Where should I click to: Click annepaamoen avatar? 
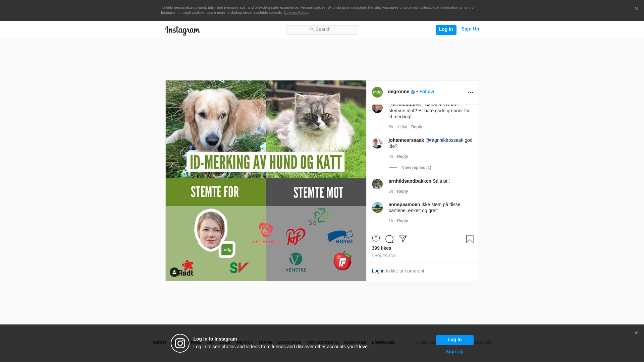[x=377, y=207]
